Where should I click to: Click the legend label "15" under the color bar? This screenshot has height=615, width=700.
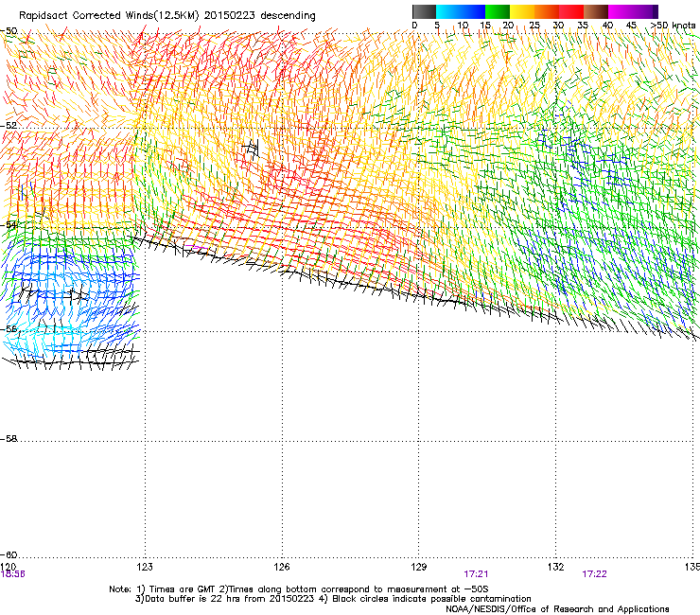click(x=485, y=26)
